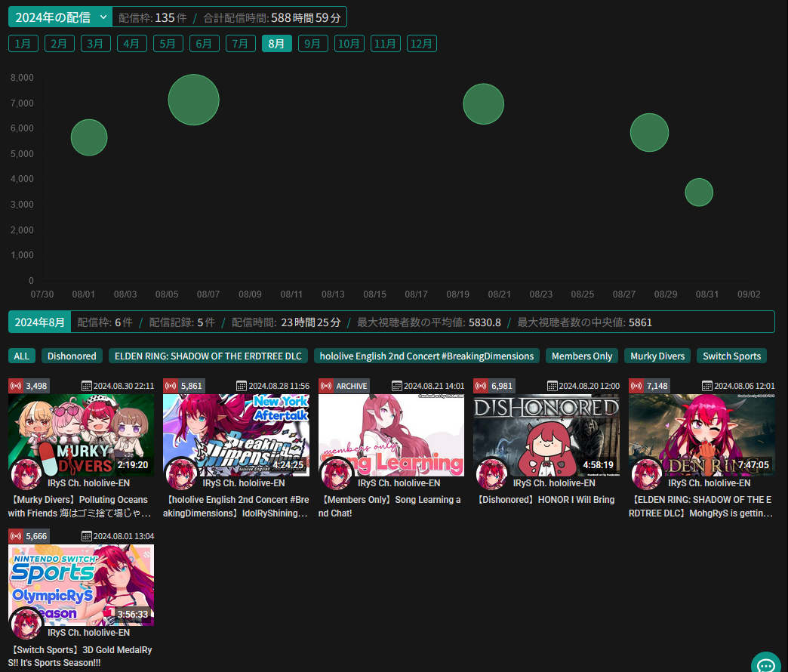Open the Murky Divers stream title link

pyautogui.click(x=80, y=506)
